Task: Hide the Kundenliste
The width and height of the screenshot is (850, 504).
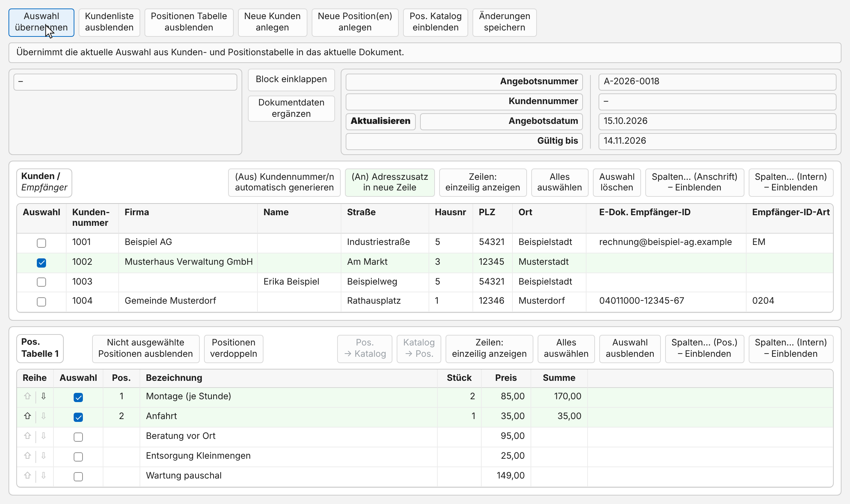Action: click(x=109, y=22)
